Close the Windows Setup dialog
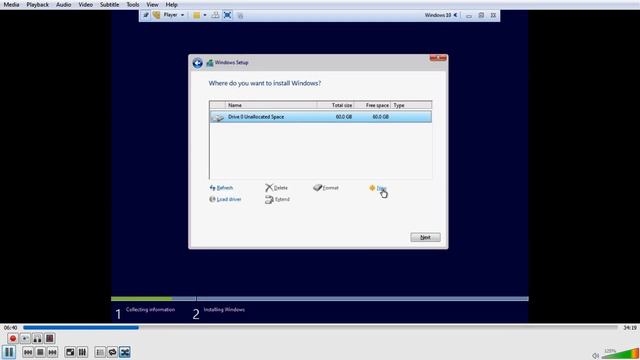Viewport: 640px width, 360px height. coord(438,59)
